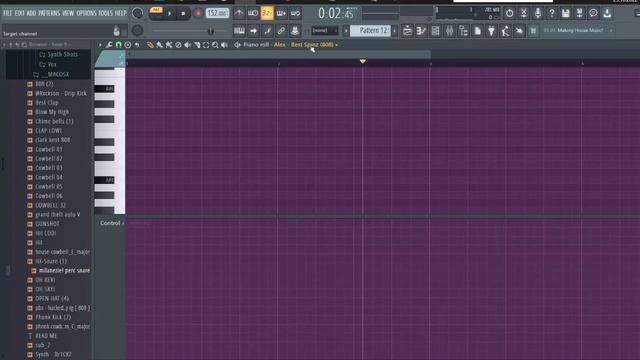Screen dimensions: 640x360
Task: Select the magnifier Zoom tool
Action: coord(215,45)
